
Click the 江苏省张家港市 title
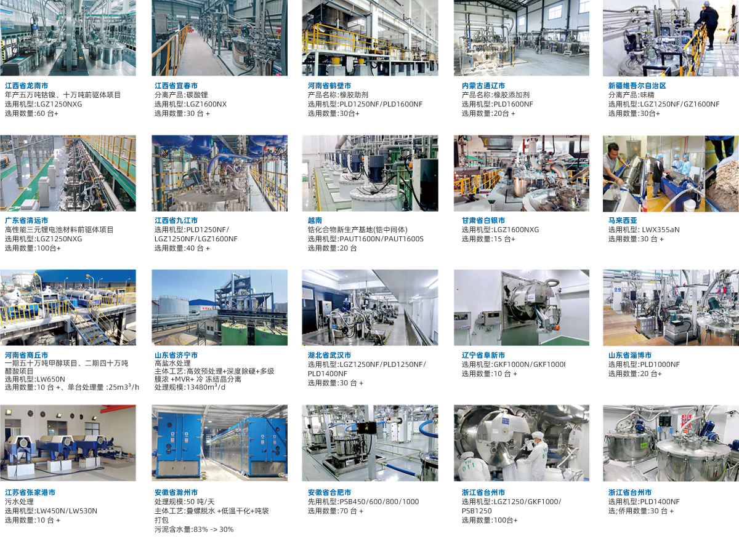(30, 492)
